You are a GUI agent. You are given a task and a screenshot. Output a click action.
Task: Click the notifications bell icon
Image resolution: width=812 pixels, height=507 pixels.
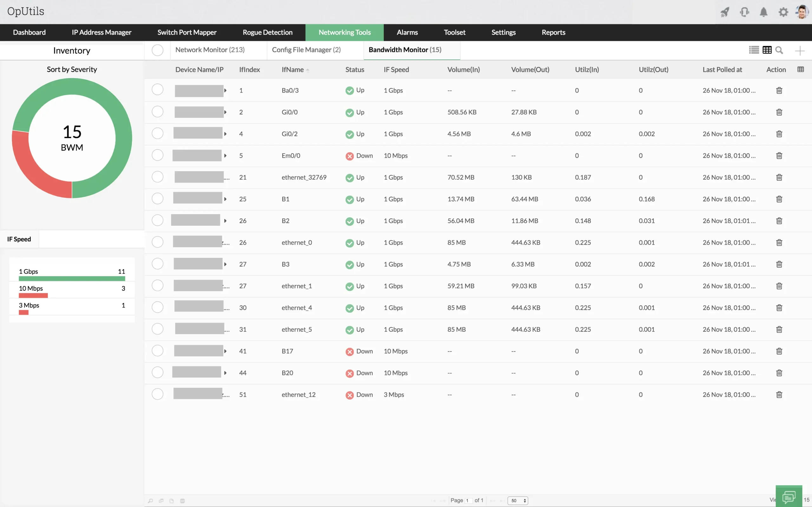click(763, 12)
